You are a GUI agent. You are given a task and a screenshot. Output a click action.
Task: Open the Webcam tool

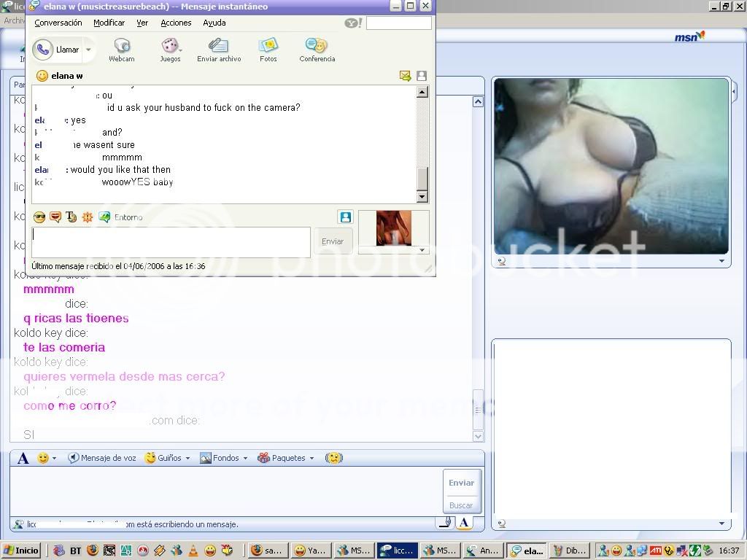pos(122,46)
